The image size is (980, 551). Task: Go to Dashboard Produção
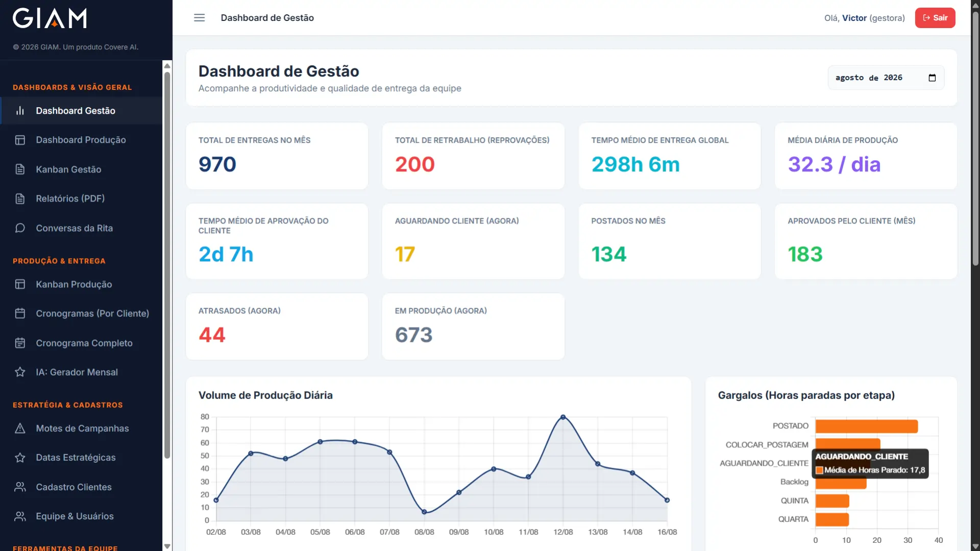click(82, 140)
